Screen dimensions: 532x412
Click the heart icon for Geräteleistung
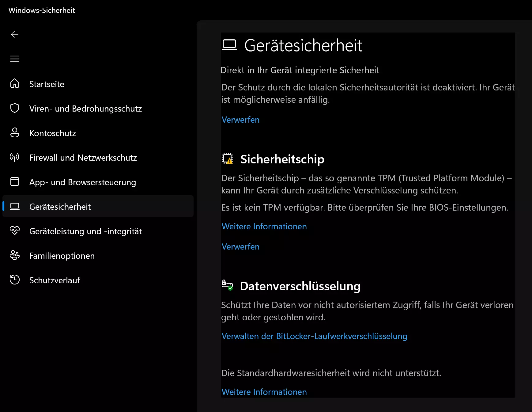15,231
